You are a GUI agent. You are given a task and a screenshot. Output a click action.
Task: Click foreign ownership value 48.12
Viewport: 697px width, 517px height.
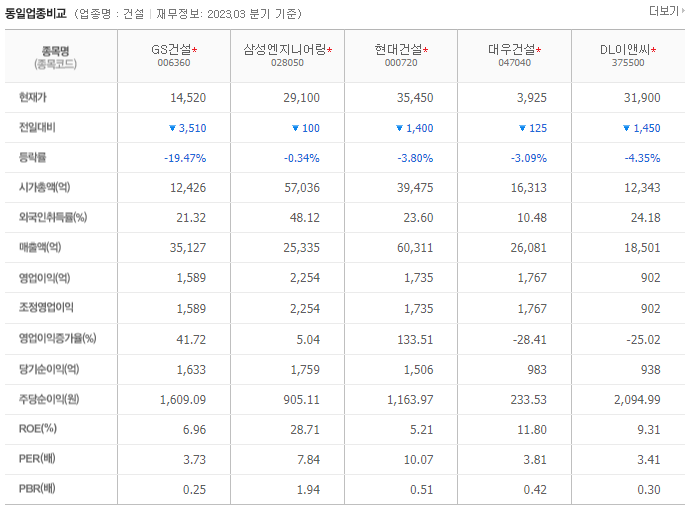304,218
